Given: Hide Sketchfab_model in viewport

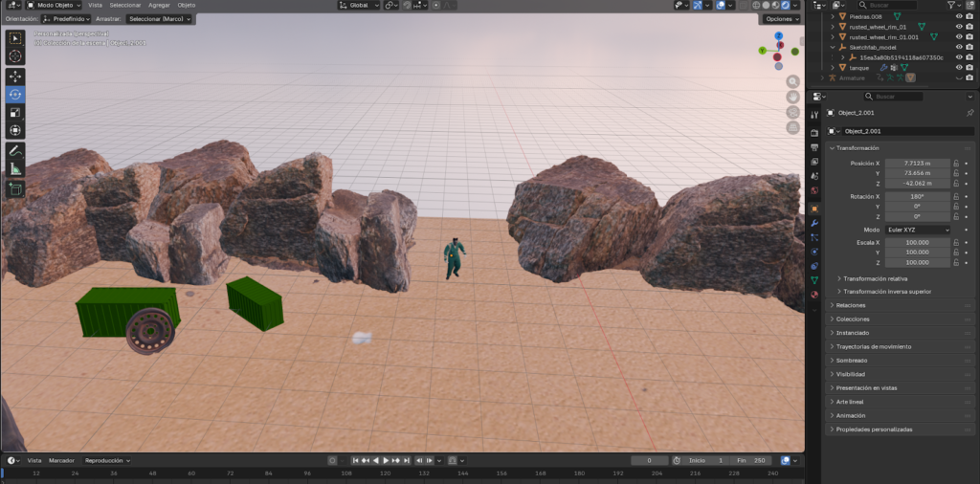Looking at the screenshot, I should pos(959,47).
